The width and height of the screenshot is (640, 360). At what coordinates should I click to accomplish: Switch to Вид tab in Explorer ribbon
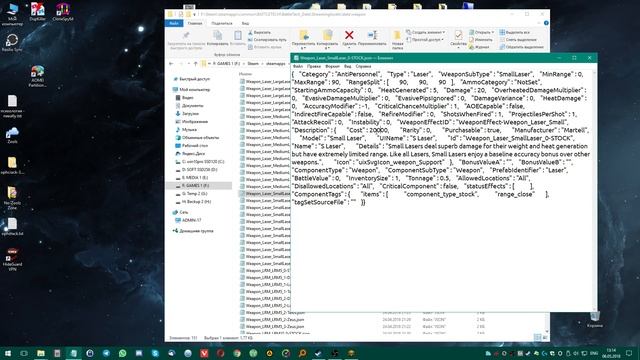[x=245, y=23]
